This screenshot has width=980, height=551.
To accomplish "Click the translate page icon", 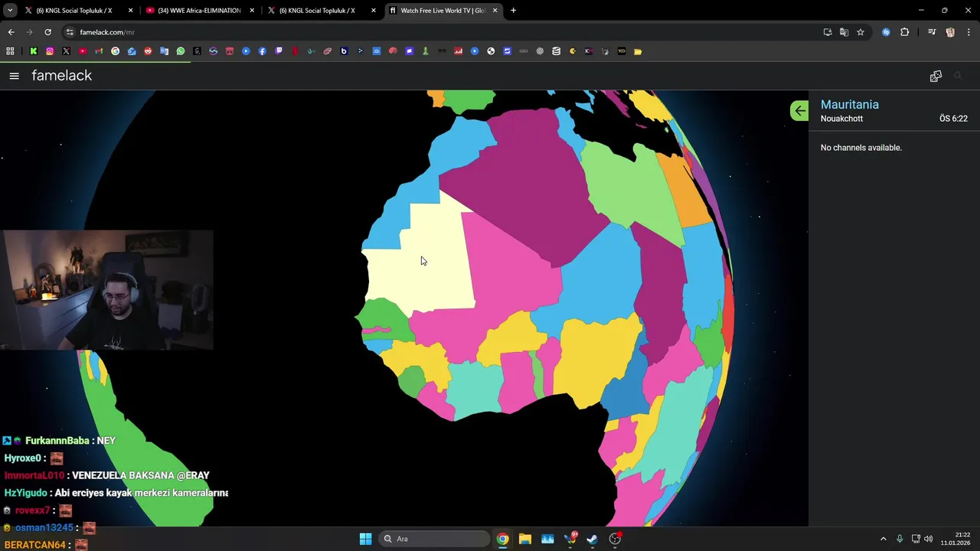I will [844, 32].
